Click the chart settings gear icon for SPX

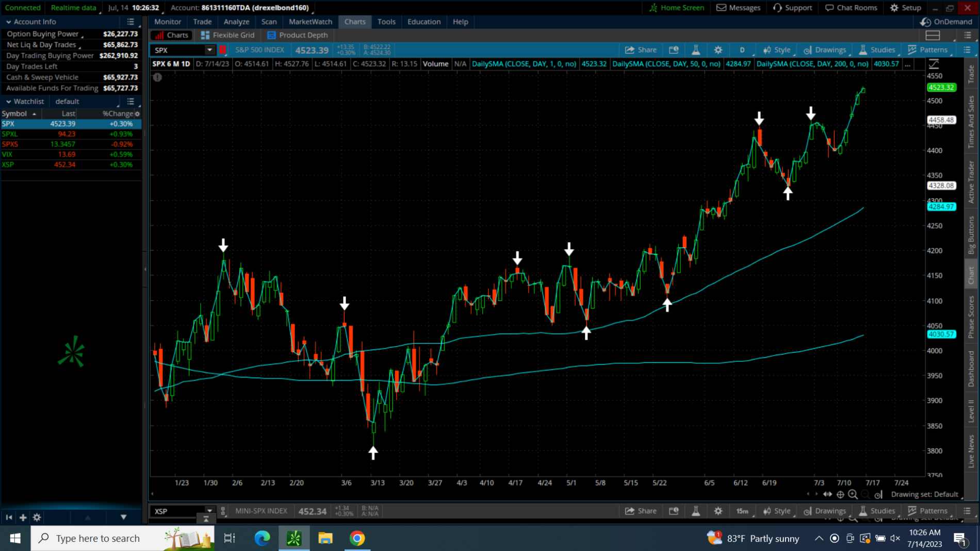[x=718, y=50]
